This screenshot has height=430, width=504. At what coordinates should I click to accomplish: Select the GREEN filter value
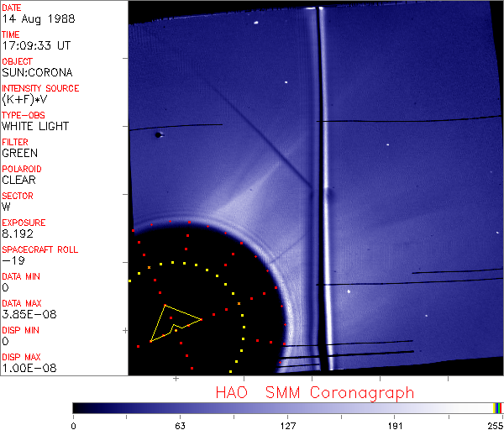click(19, 153)
